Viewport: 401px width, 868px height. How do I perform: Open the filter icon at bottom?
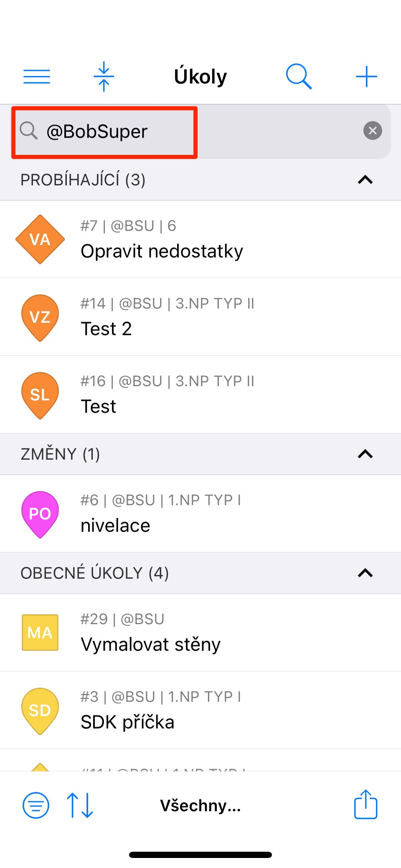point(36,805)
